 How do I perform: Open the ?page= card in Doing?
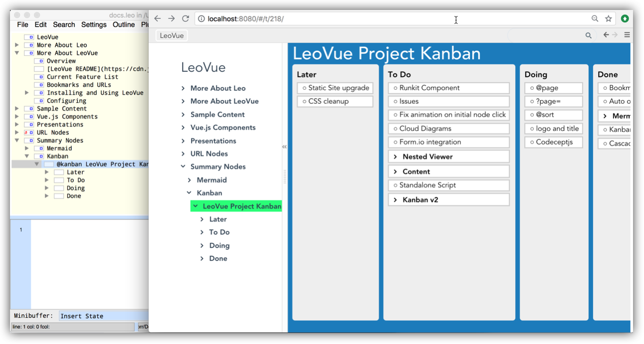point(554,101)
